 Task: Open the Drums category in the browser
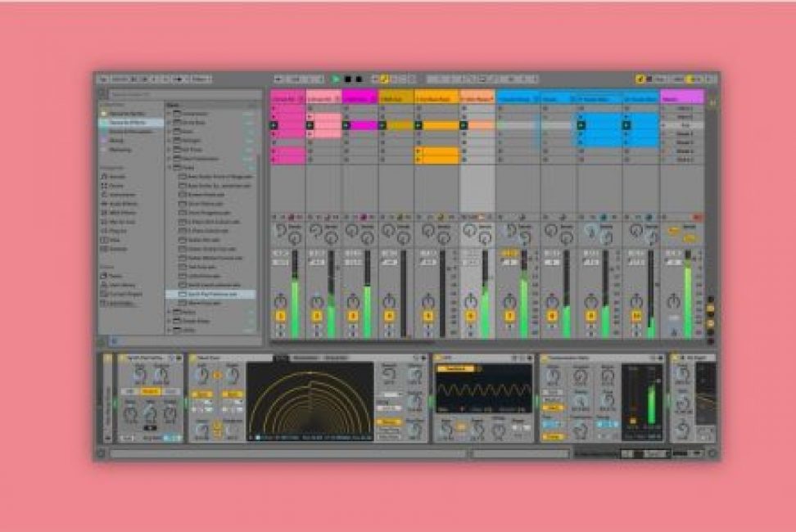coord(115,186)
